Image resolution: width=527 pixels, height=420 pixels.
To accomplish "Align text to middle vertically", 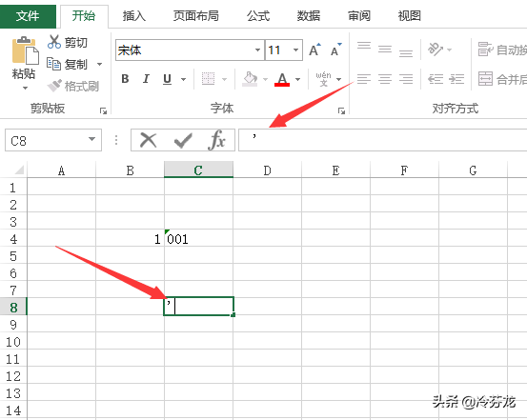I will click(x=385, y=50).
